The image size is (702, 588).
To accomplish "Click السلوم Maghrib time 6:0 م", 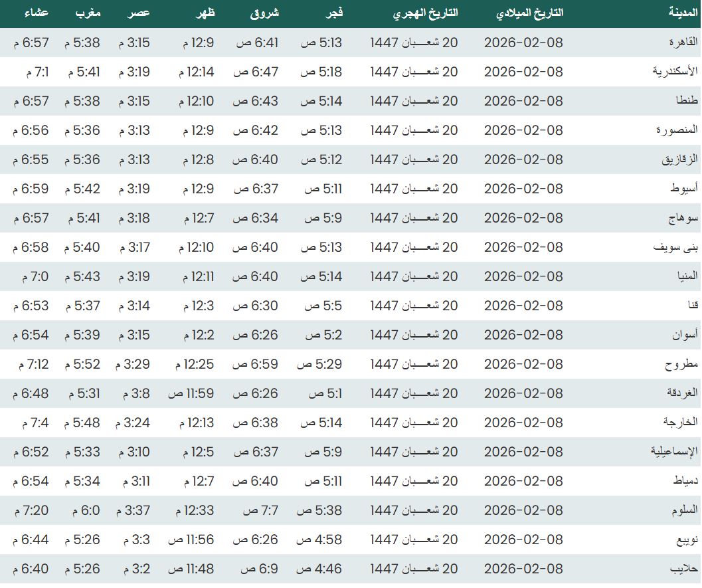I will 86,510.
